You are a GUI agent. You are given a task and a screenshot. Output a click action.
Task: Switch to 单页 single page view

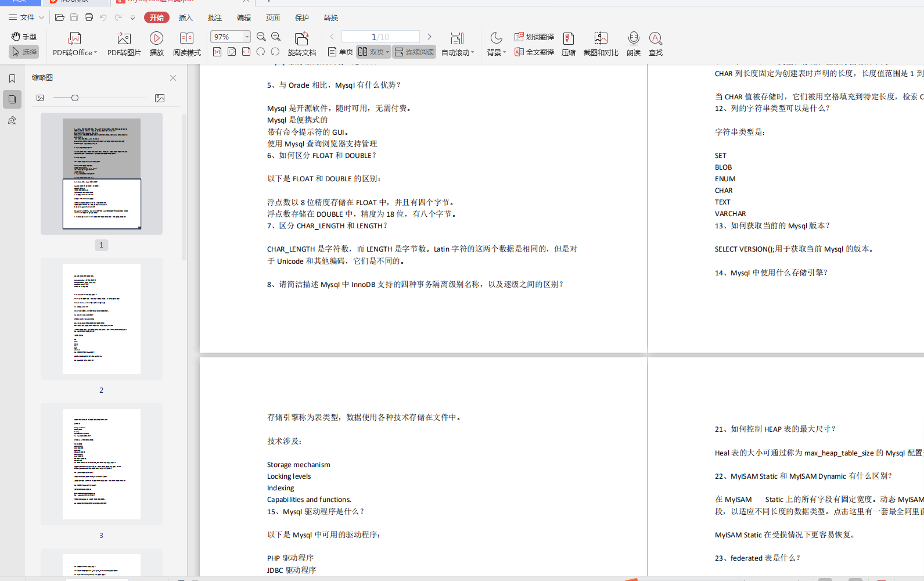coord(340,52)
